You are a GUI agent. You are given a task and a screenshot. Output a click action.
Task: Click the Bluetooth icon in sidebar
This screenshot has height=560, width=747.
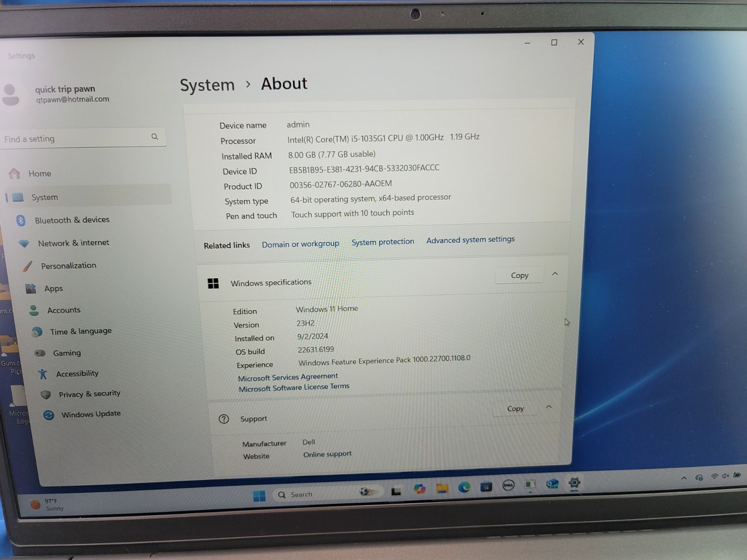[x=21, y=220]
